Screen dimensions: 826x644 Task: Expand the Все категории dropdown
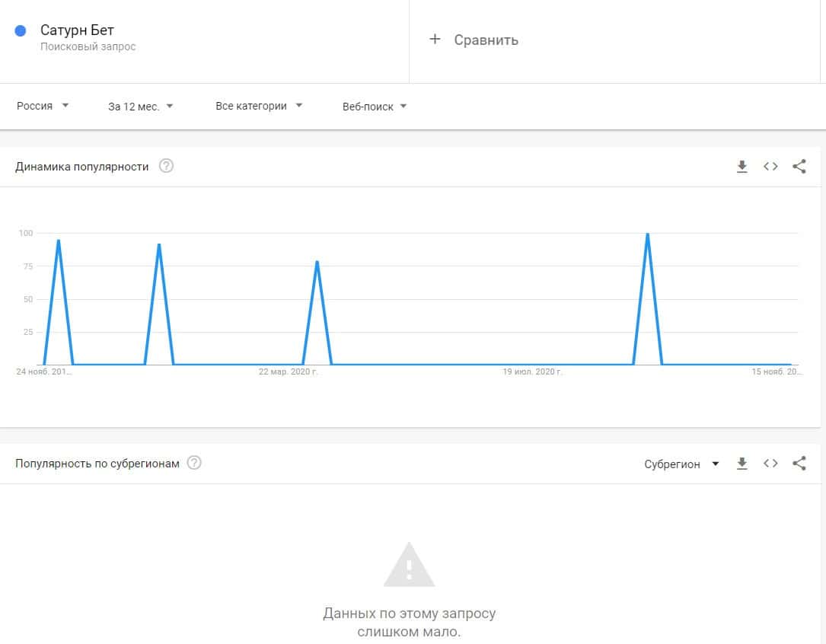click(x=259, y=106)
